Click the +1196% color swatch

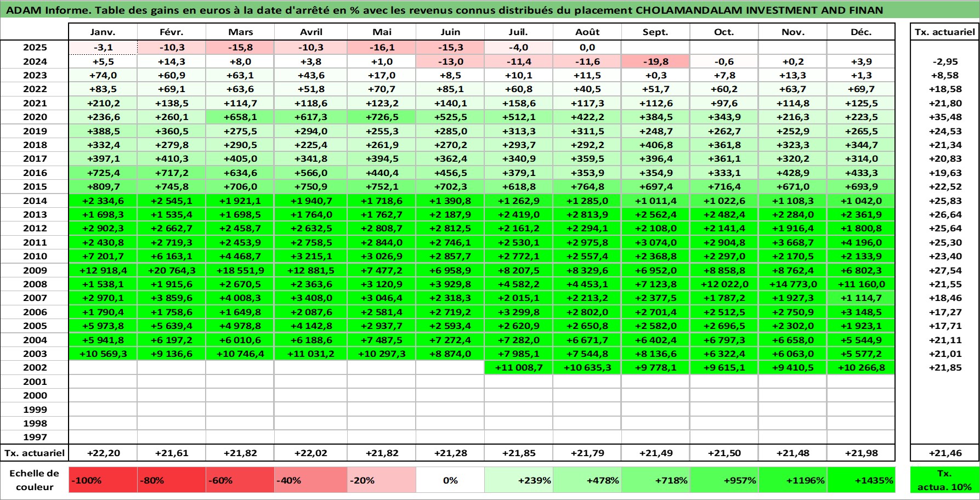792,480
